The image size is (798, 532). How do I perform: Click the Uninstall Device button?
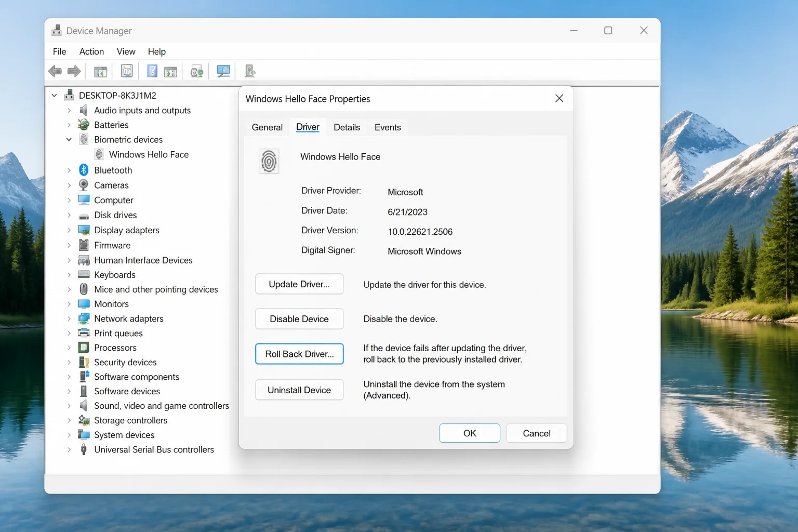click(x=299, y=390)
